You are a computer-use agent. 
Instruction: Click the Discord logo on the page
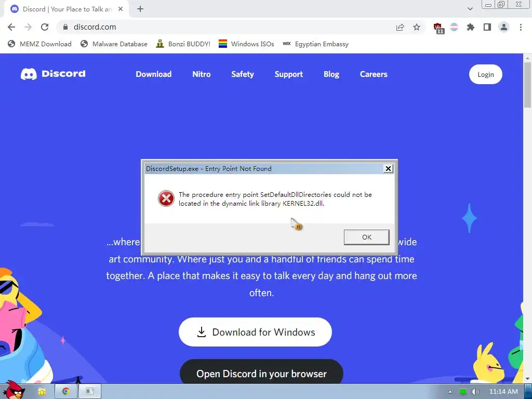click(53, 74)
